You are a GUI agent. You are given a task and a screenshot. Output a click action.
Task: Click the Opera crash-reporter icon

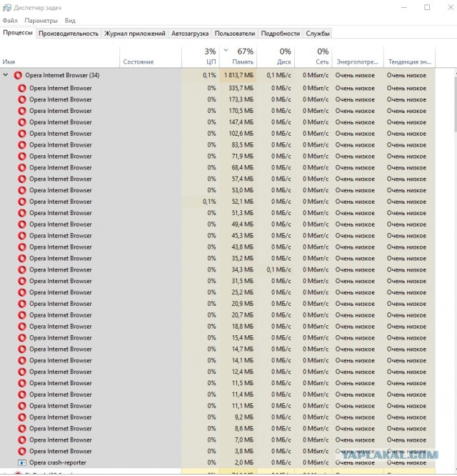(x=22, y=462)
